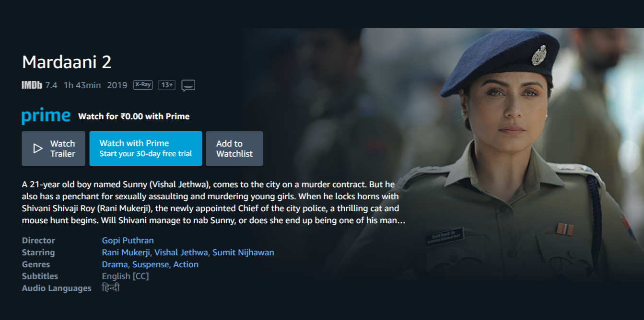This screenshot has width=644, height=320.
Task: Expand the truncated synopsis at its ellipsis
Action: (402, 221)
